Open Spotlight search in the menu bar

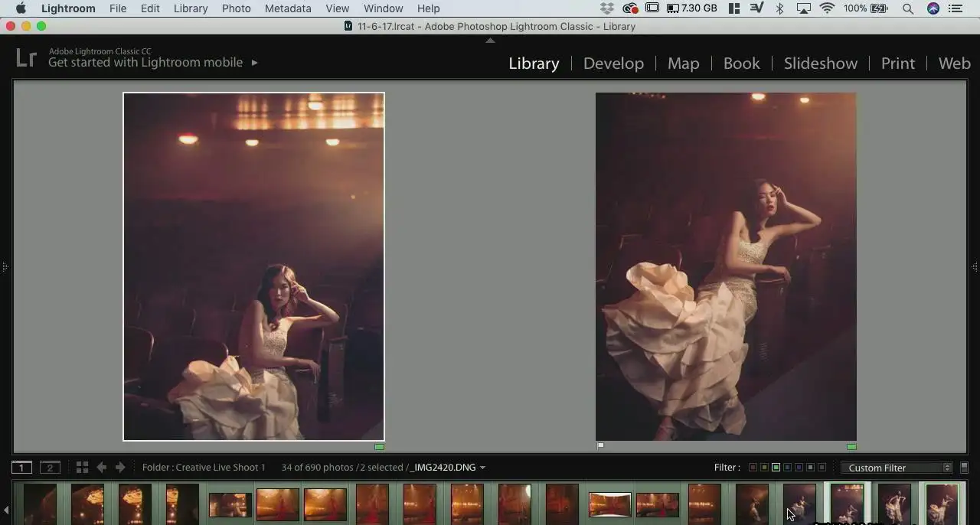point(908,8)
